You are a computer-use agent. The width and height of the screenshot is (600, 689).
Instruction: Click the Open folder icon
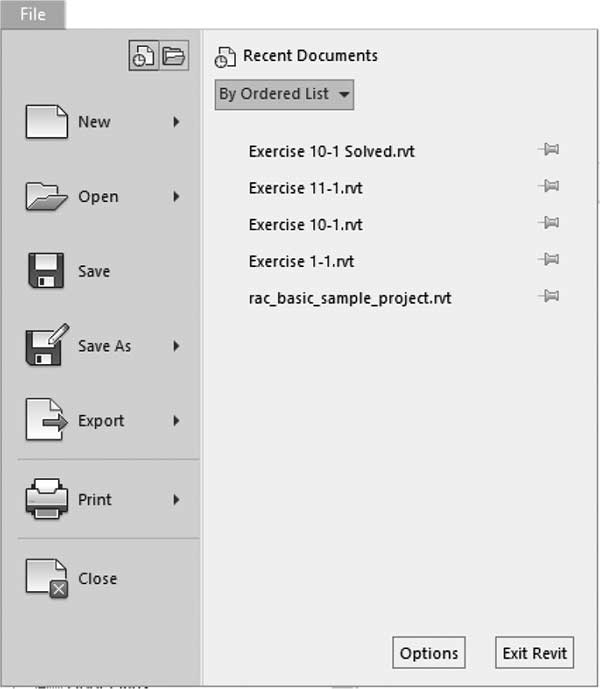[46, 196]
